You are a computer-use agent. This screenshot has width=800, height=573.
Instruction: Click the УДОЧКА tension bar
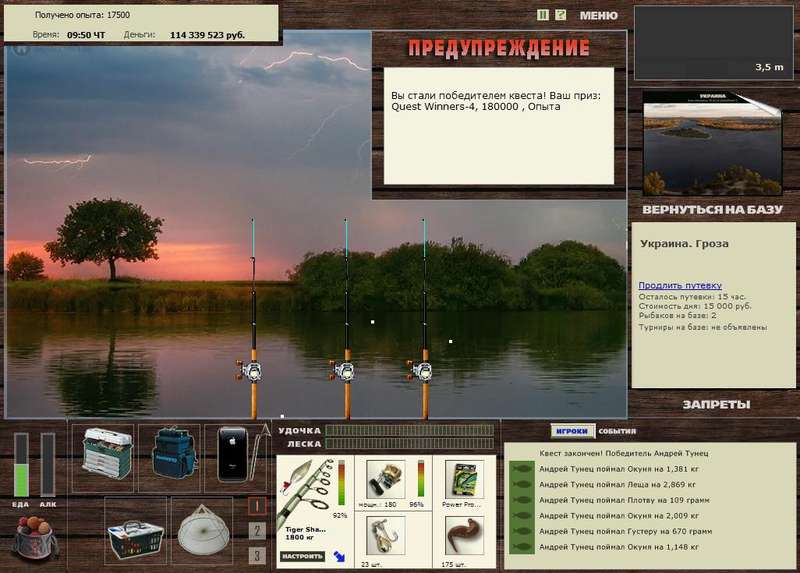pos(410,431)
